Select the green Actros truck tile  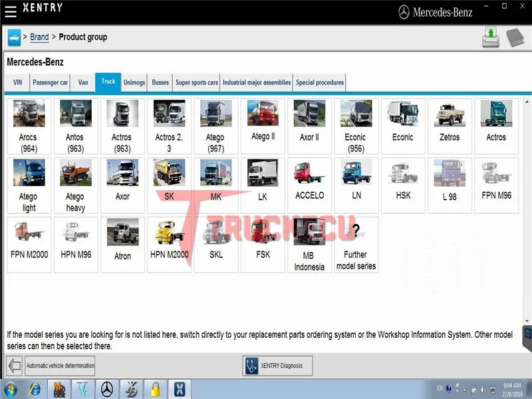tap(496, 126)
